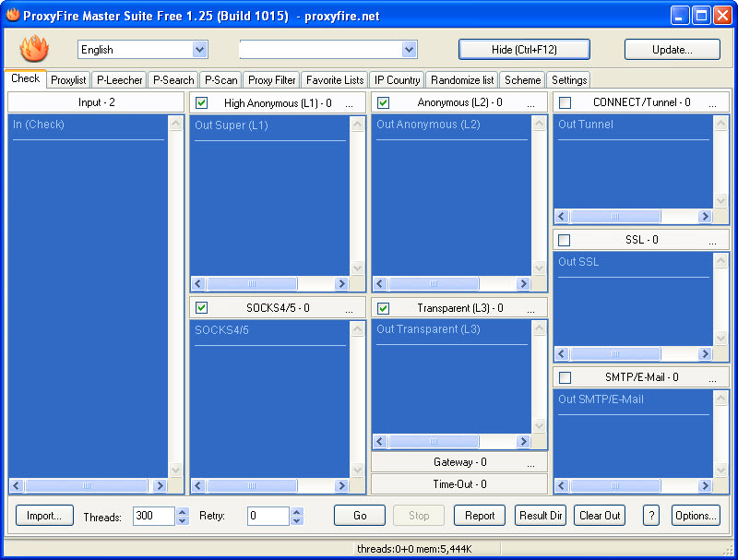Click the left scroll arrow in Out Tunnel list
Image resolution: width=738 pixels, height=560 pixels.
[562, 217]
